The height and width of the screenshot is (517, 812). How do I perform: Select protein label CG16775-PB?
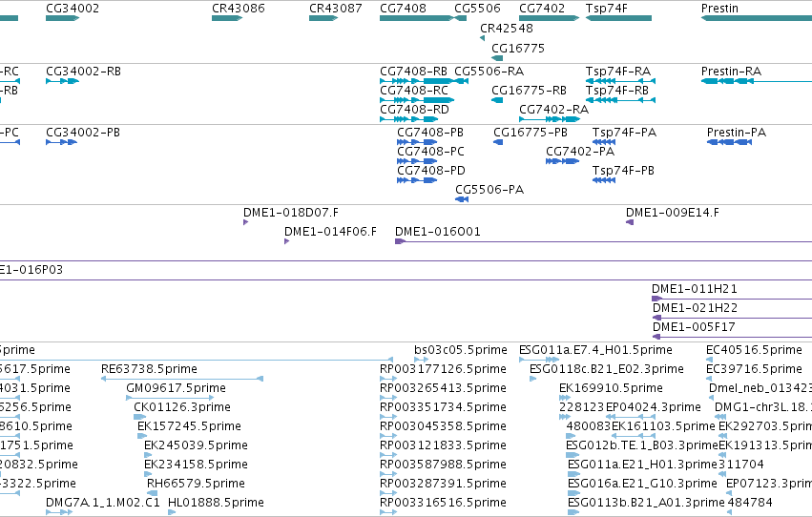pyautogui.click(x=531, y=133)
